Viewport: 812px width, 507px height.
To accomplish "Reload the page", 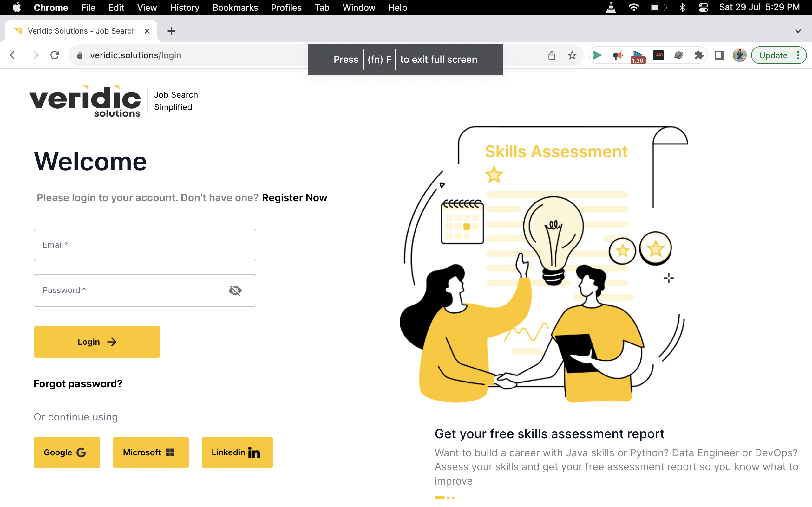I will [55, 55].
